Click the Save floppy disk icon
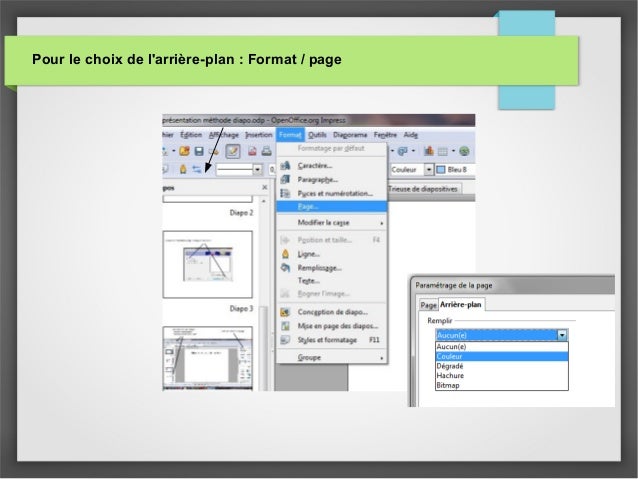The image size is (638, 479). (199, 151)
